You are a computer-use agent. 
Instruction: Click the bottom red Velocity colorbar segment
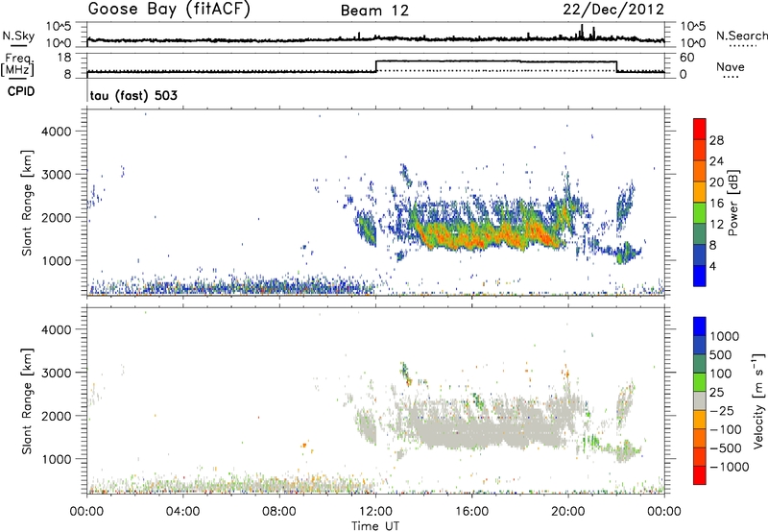tap(700, 475)
